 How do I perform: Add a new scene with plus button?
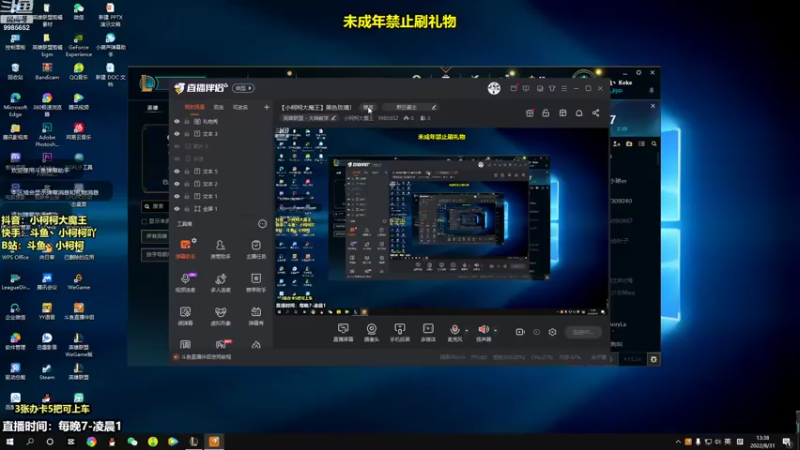click(266, 107)
